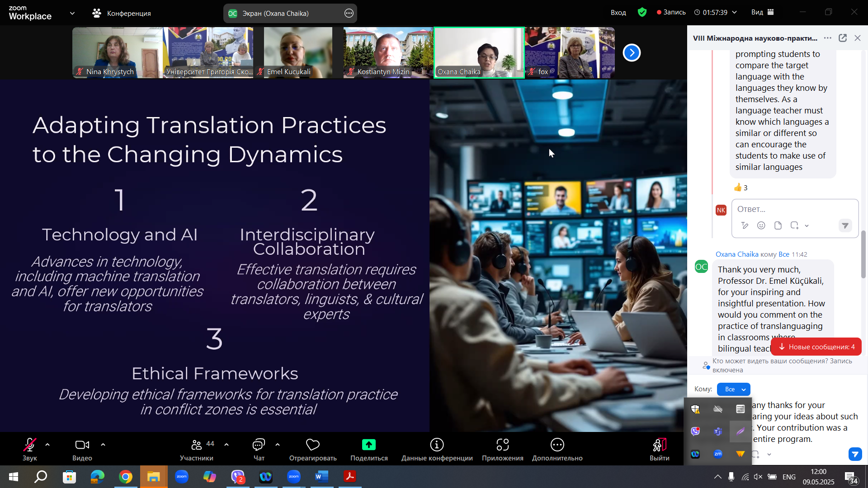The width and height of the screenshot is (868, 488).
Task: Expand audio options arrow next to Звук
Action: (47, 445)
